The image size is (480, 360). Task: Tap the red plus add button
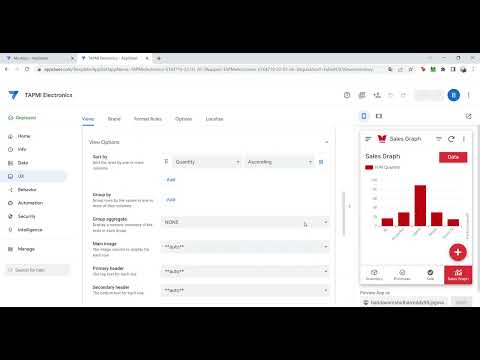tap(458, 252)
